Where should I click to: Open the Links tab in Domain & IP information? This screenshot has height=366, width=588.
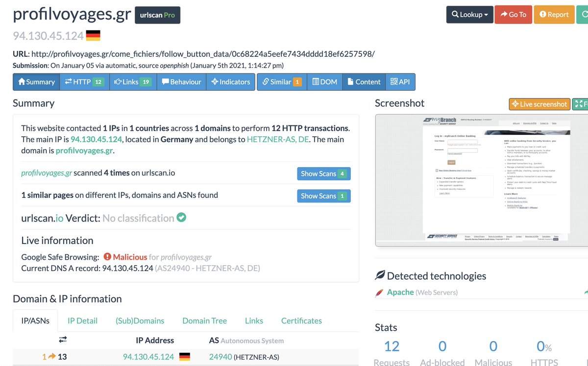pyautogui.click(x=254, y=320)
